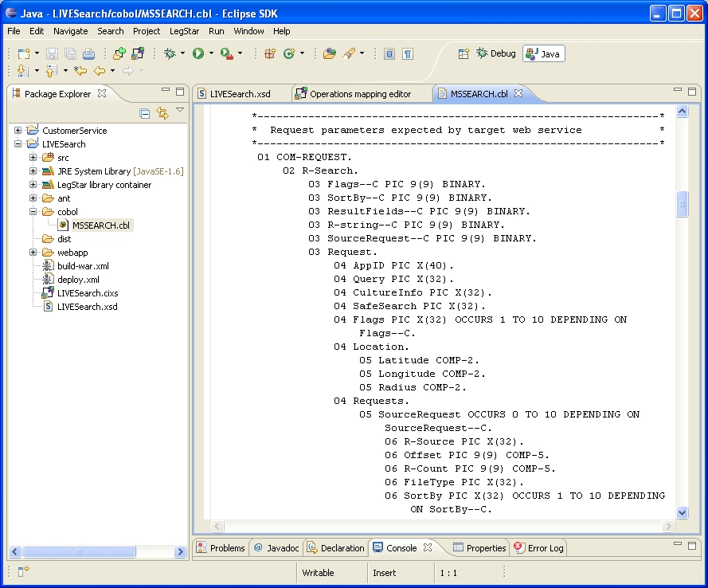Open the Problems view tab

(x=221, y=548)
